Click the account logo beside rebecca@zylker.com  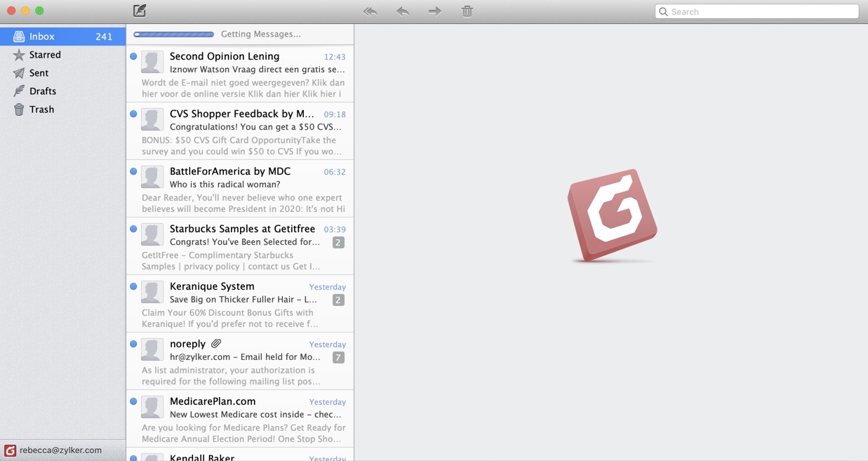(10, 450)
